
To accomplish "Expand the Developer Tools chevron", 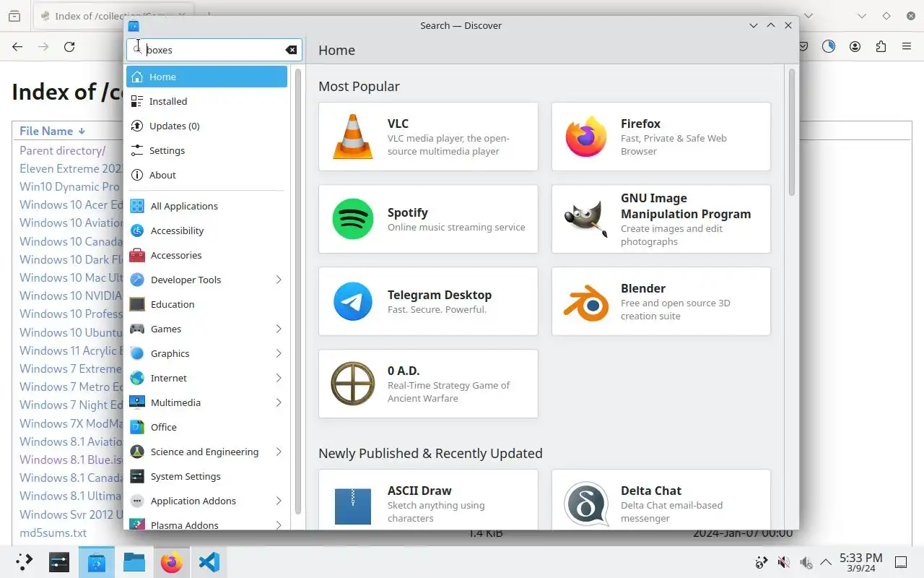I will tap(279, 280).
